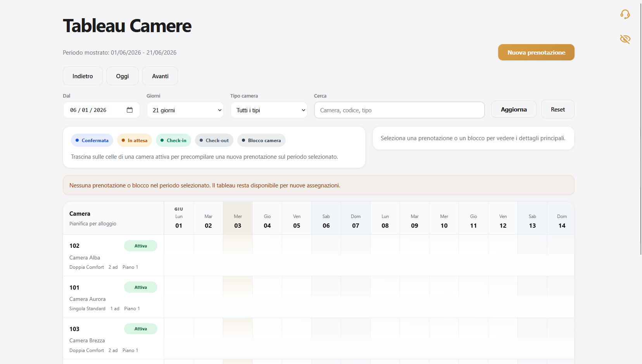Click the Gio 11 day header

(473, 218)
